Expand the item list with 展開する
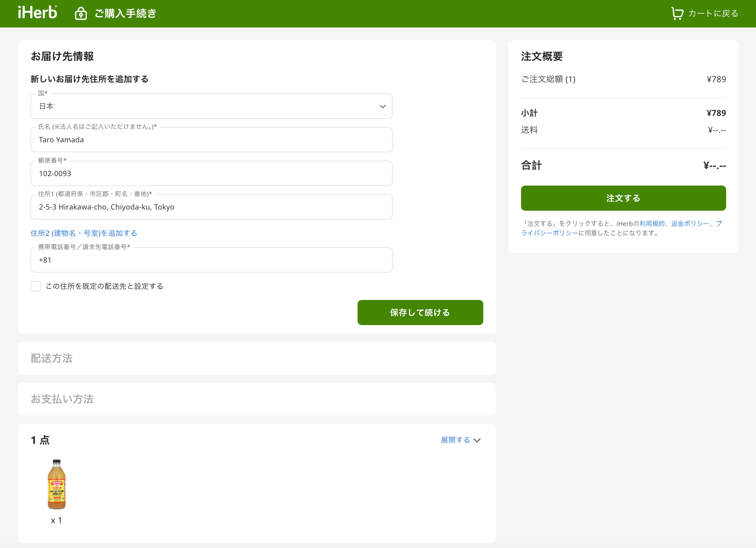Image resolution: width=756 pixels, height=548 pixels. [x=455, y=440]
